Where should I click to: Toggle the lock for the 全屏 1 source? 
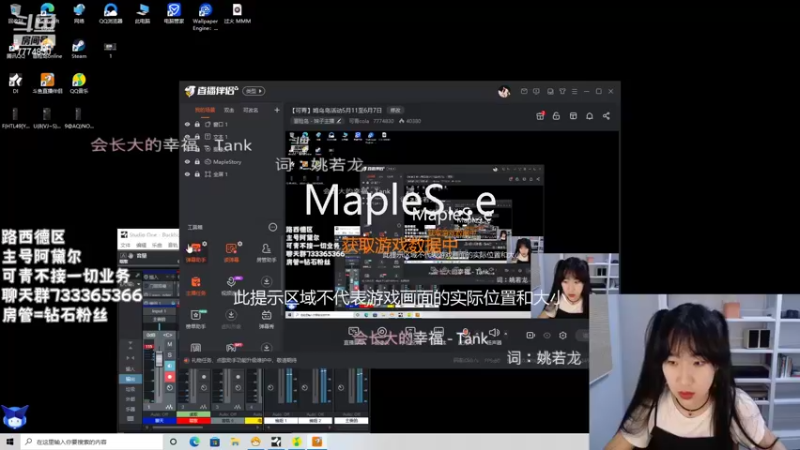[x=197, y=174]
